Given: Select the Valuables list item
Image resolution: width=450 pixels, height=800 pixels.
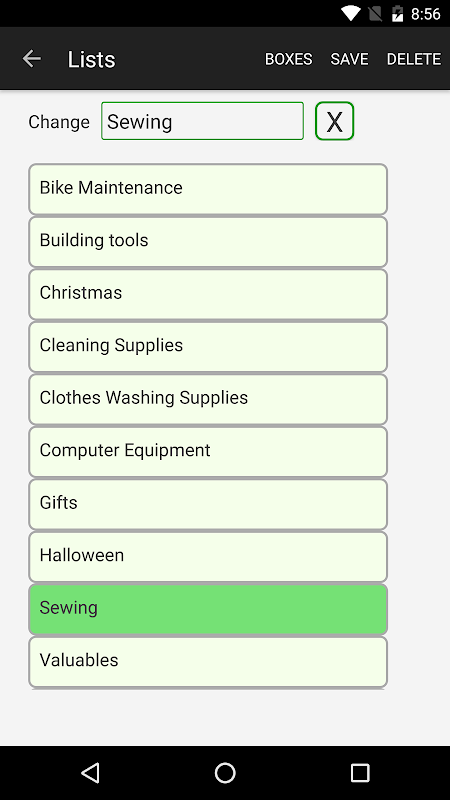Looking at the screenshot, I should point(208,662).
